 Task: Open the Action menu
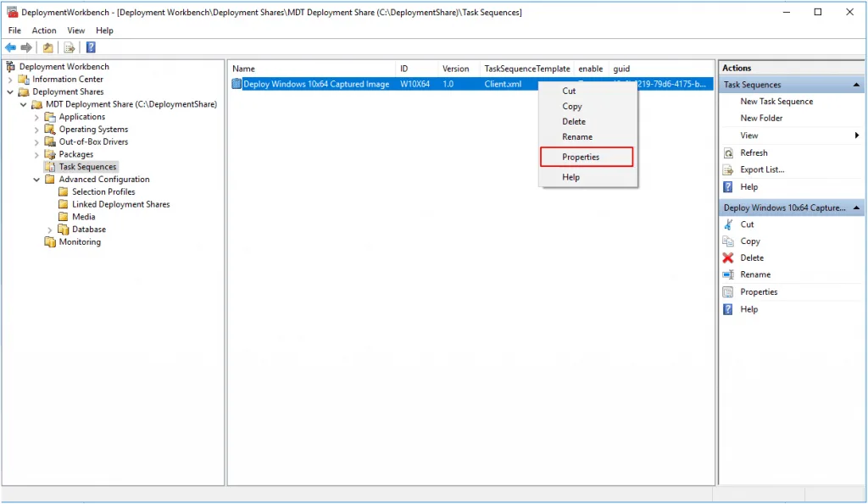44,30
